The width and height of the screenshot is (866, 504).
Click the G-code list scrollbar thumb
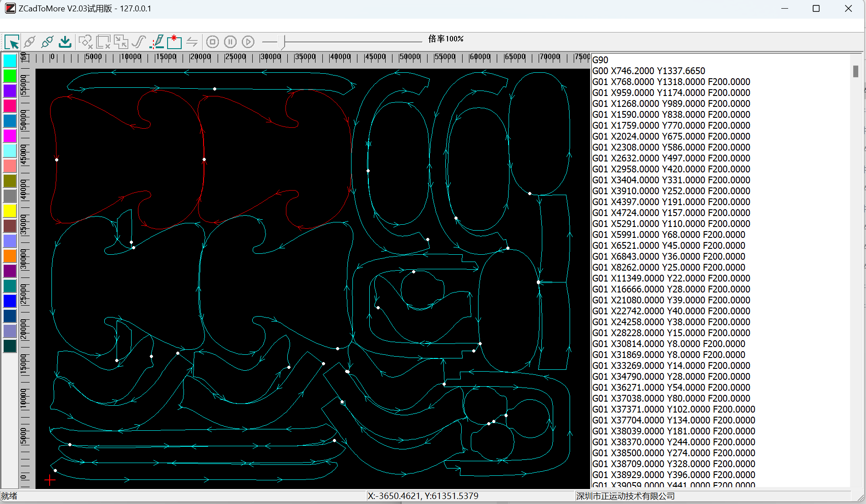coord(855,71)
